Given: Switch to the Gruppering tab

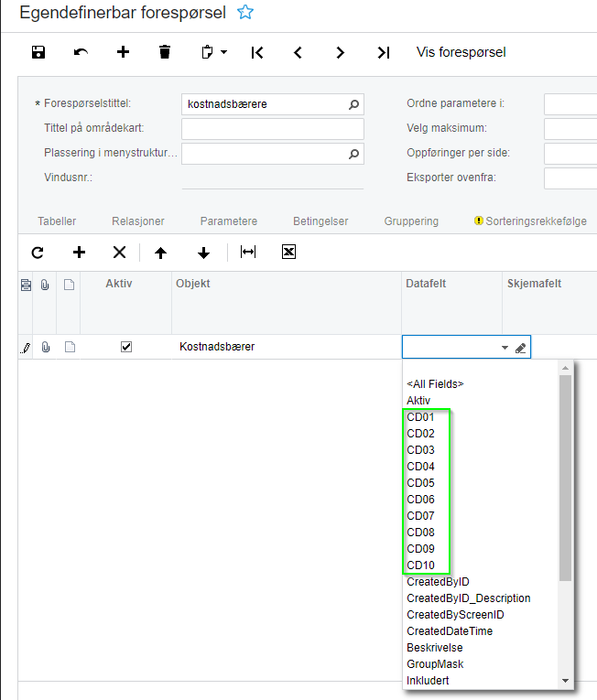Looking at the screenshot, I should coord(411,221).
